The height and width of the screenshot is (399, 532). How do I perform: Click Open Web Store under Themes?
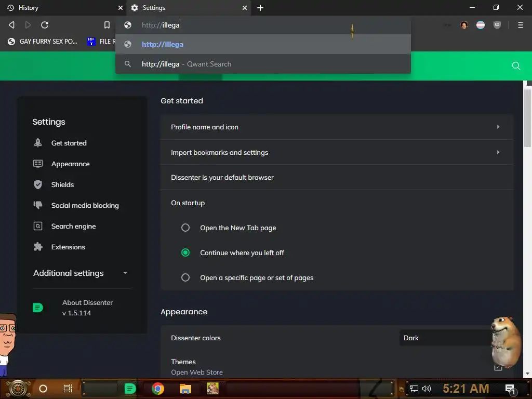(197, 372)
